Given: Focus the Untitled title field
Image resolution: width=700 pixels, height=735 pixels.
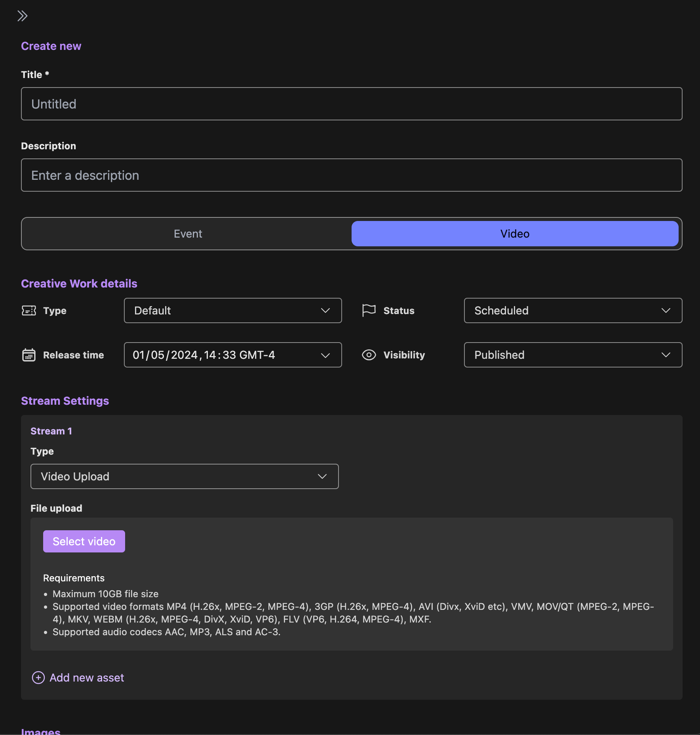Looking at the screenshot, I should [352, 104].
